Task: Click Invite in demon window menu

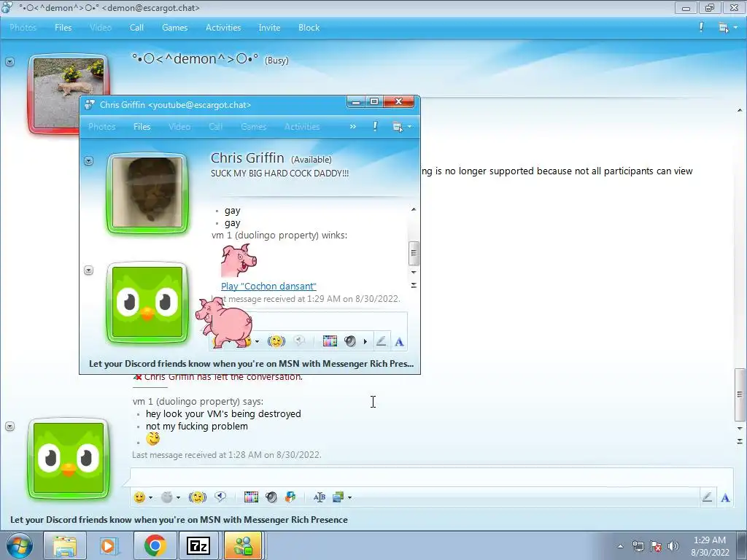Action: [269, 28]
